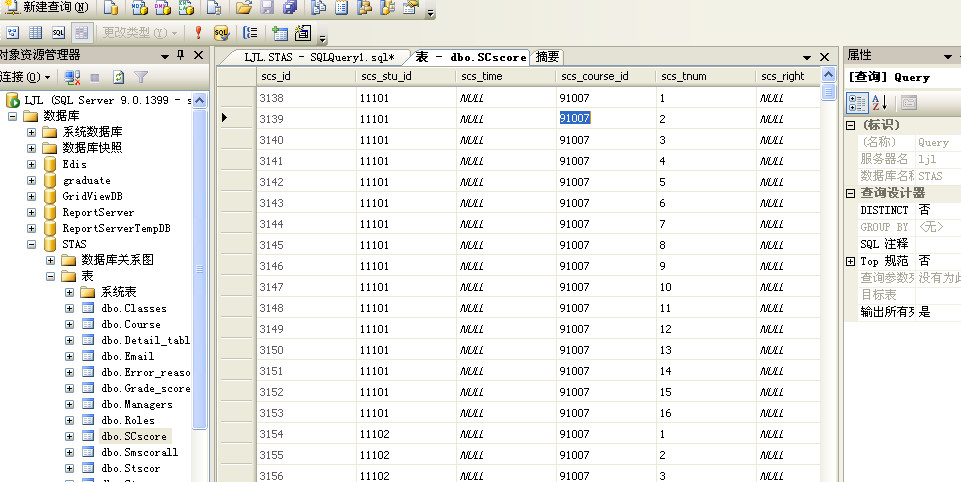Click the scs_course_id column header
The image size is (961, 482).
pyautogui.click(x=594, y=76)
